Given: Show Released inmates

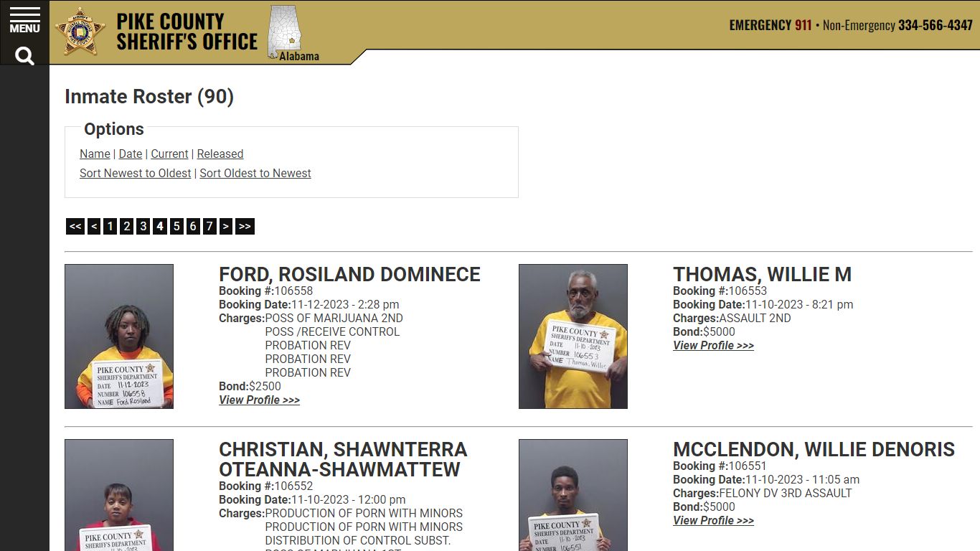Looking at the screenshot, I should pyautogui.click(x=220, y=154).
